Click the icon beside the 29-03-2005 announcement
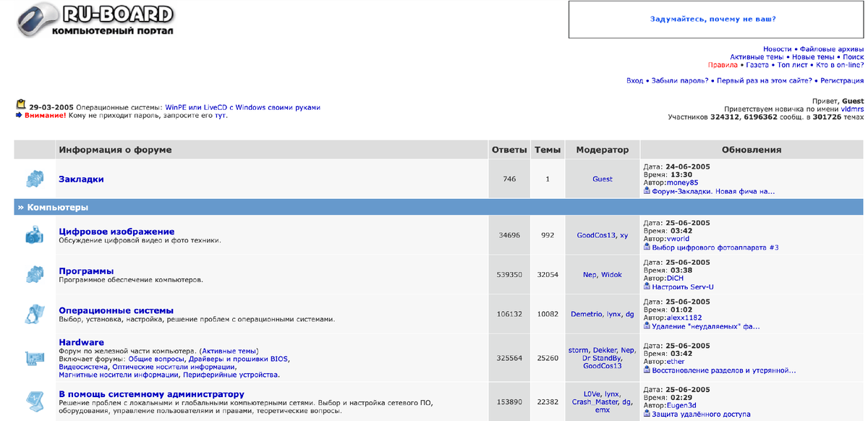 pos(21,104)
